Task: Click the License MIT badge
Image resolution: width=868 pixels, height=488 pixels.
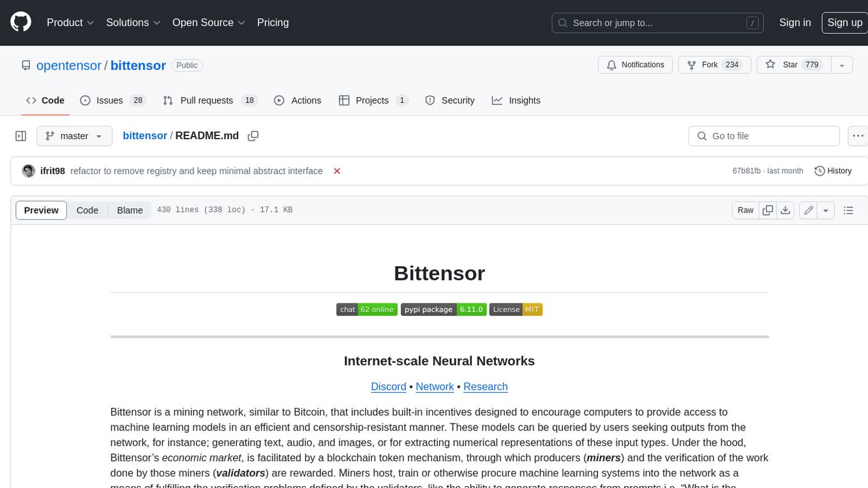Action: pyautogui.click(x=516, y=309)
